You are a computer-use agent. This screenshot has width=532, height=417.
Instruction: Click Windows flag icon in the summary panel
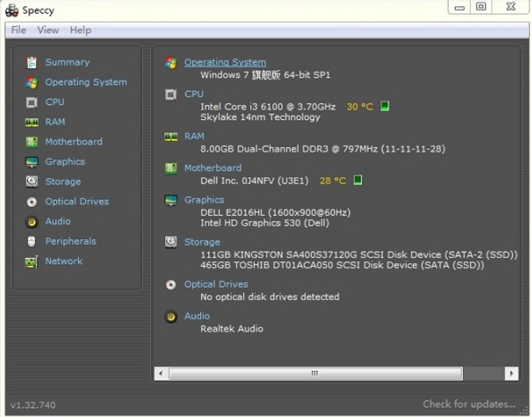pyautogui.click(x=171, y=63)
